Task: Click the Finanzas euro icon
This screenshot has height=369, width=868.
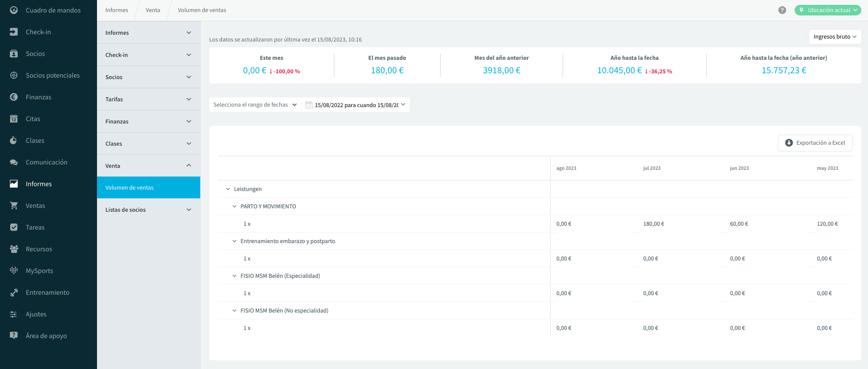Action: [14, 97]
